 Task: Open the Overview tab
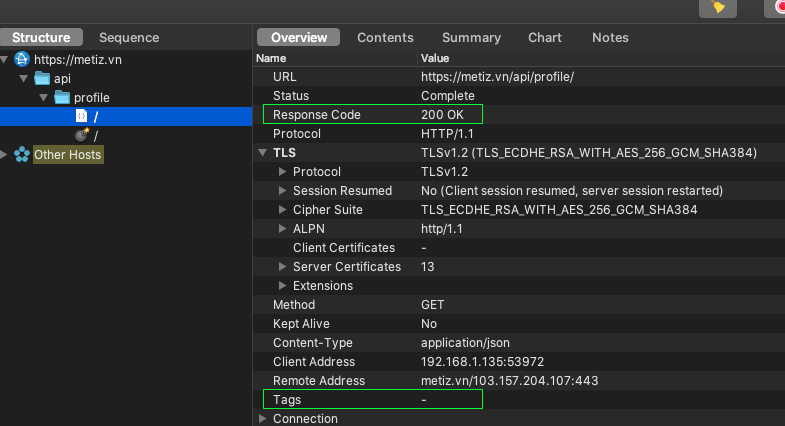click(299, 38)
